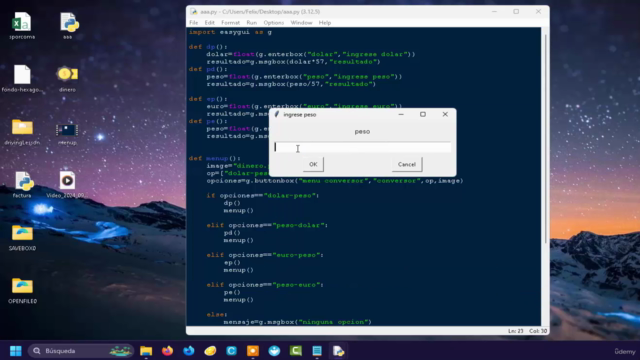The width and height of the screenshot is (640, 360).
Task: Open the Options menu in IDLE
Action: [273, 23]
